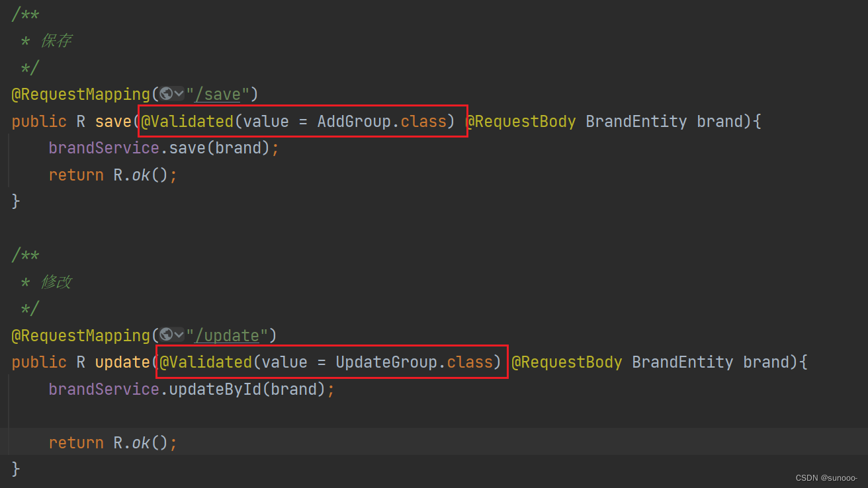Click @RequestMapping annotation above save method
Screen dimensions: 868x488
coord(81,95)
